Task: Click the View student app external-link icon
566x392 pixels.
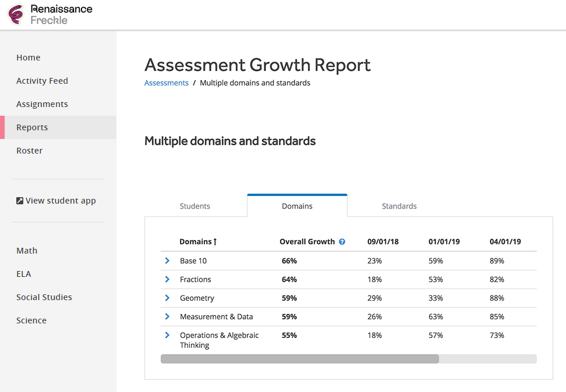Action: coord(20,201)
